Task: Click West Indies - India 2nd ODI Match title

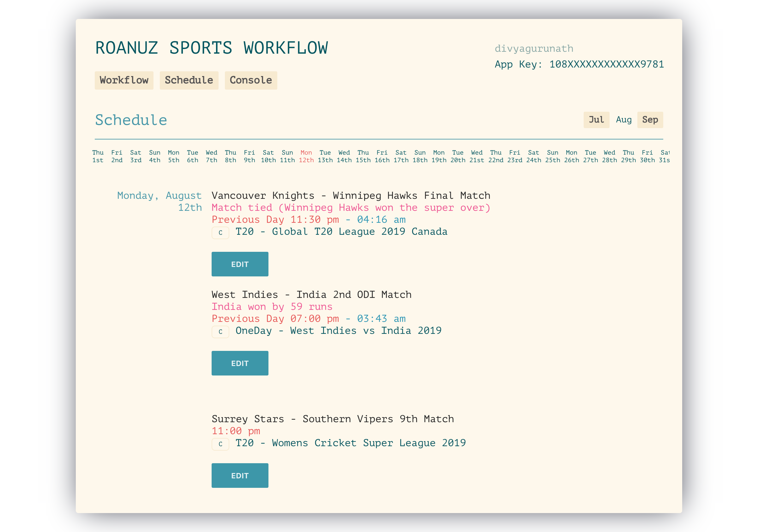Action: pos(312,294)
